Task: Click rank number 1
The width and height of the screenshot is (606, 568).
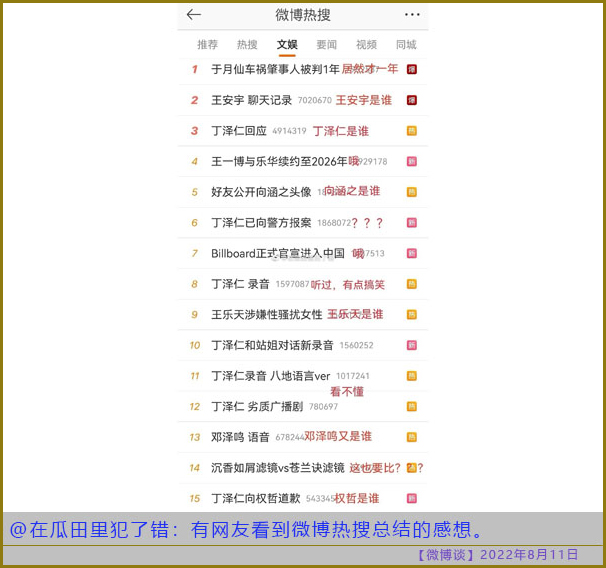Action: point(194,69)
